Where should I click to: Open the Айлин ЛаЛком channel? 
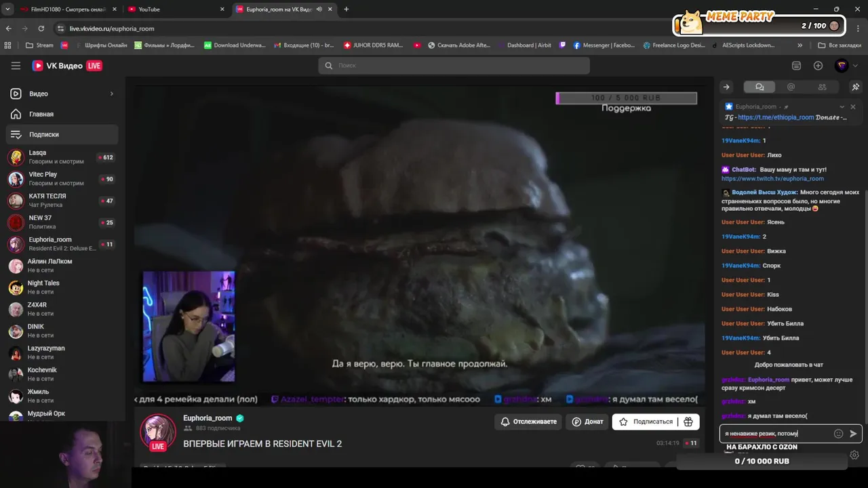tap(62, 266)
